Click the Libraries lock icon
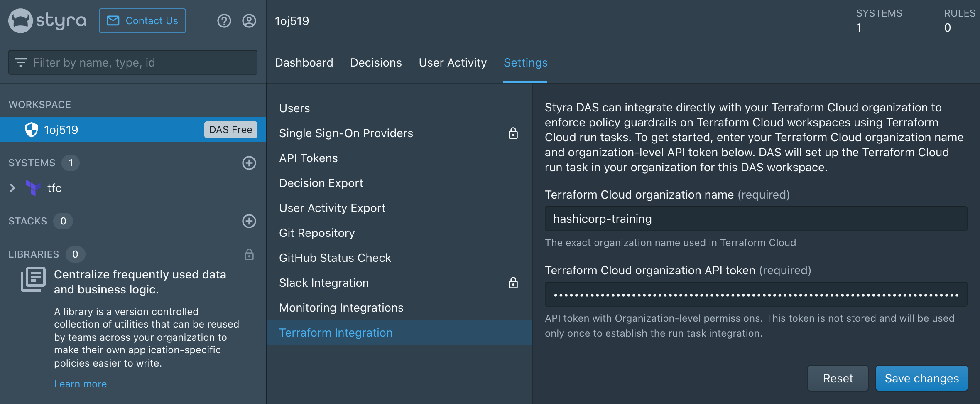The height and width of the screenshot is (404, 980). coord(249,254)
